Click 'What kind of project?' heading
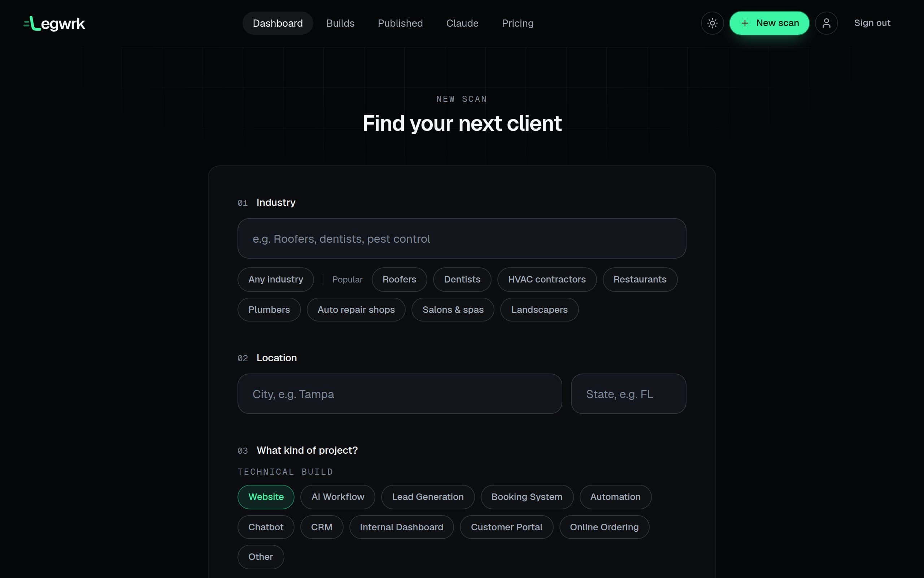Viewport: 924px width, 578px height. point(307,450)
